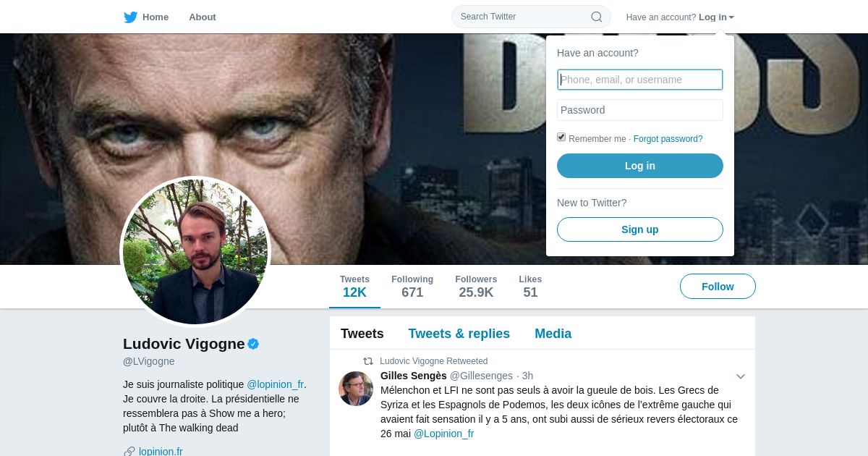Open Gilles Sengès avatar thumbnail

tap(356, 389)
